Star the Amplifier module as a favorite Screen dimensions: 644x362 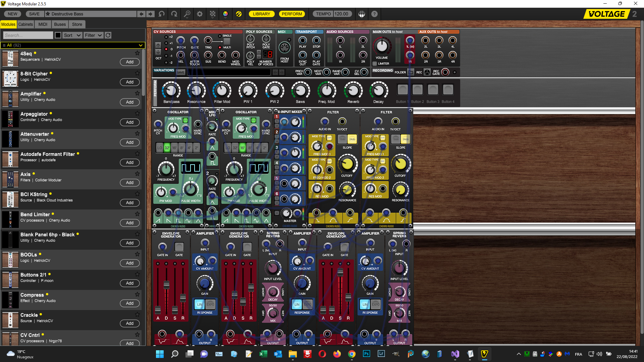click(137, 93)
